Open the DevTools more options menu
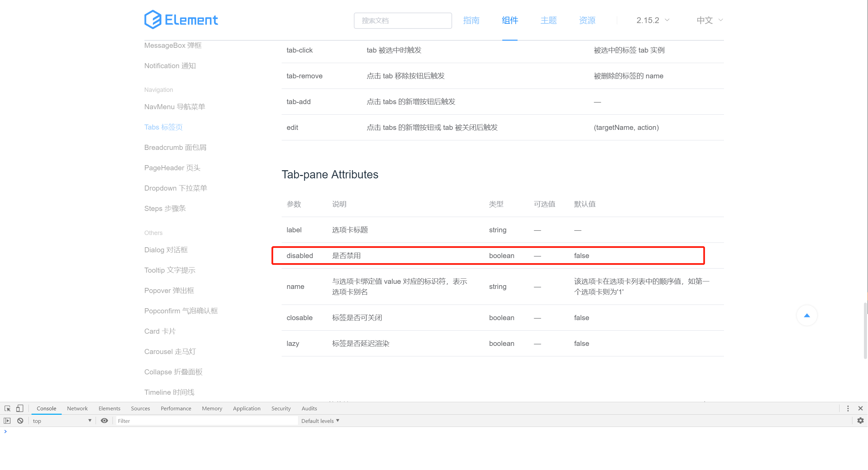868x470 pixels. pos(848,408)
